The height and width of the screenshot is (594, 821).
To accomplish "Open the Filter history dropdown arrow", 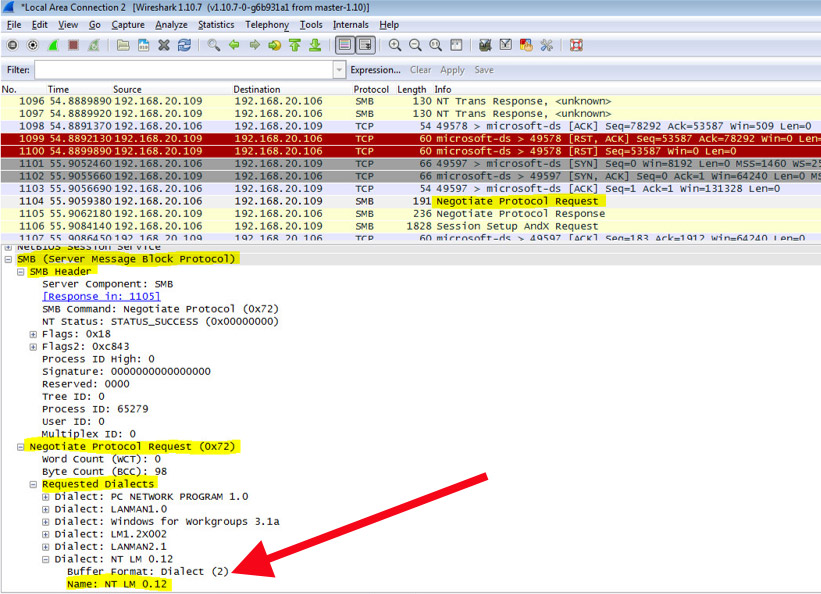I will (339, 70).
